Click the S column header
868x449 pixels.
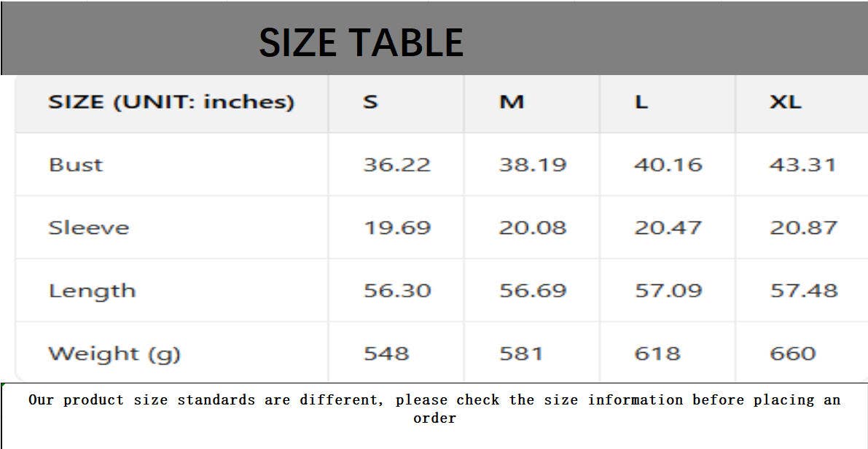(x=370, y=102)
